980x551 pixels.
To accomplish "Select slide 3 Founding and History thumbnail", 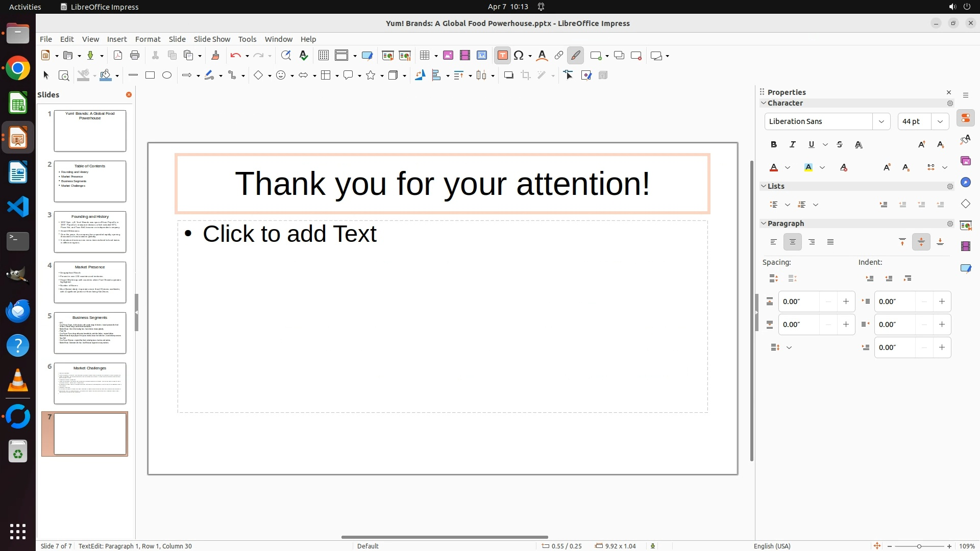I will click(x=90, y=232).
